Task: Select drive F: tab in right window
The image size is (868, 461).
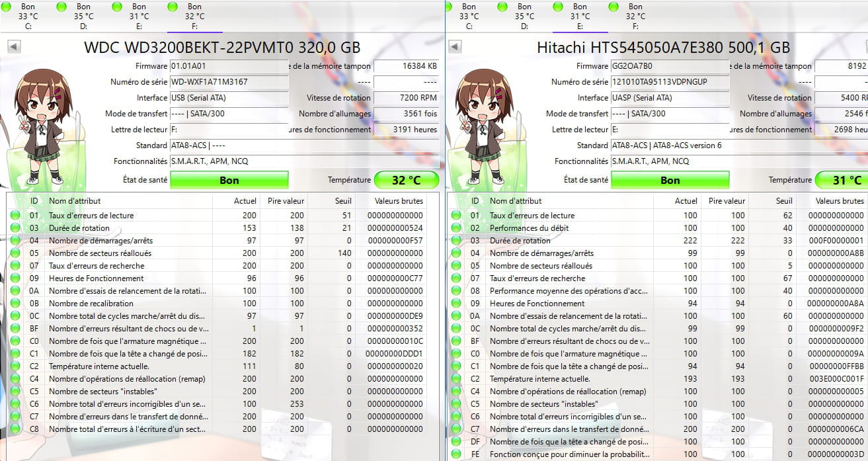Action: [635, 16]
